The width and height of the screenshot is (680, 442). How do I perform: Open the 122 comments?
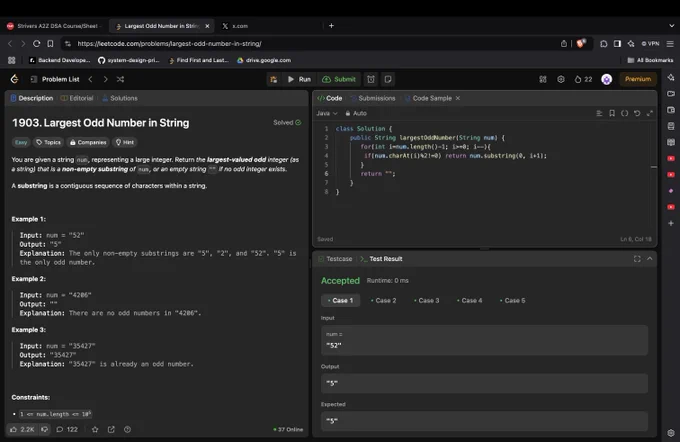67,429
